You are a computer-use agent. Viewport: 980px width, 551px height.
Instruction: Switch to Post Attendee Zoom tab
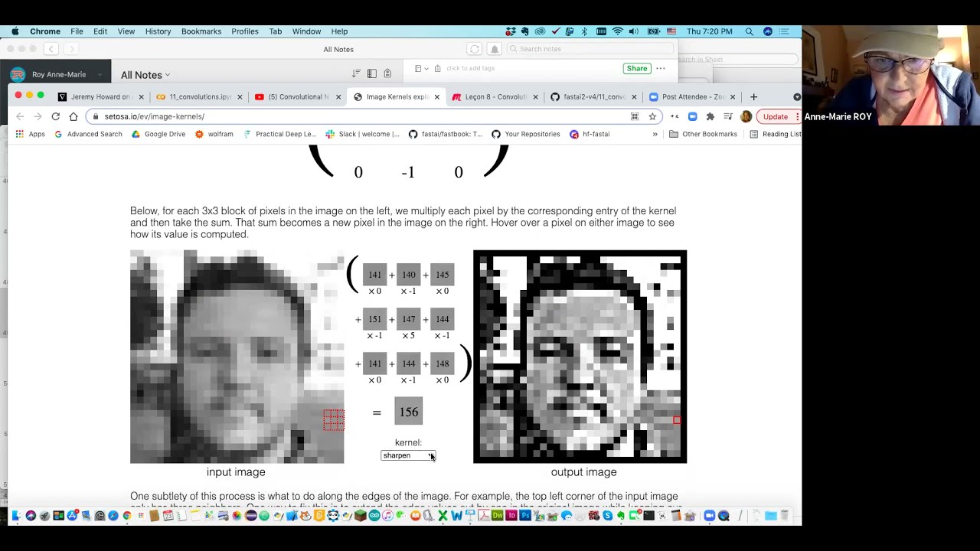(693, 97)
